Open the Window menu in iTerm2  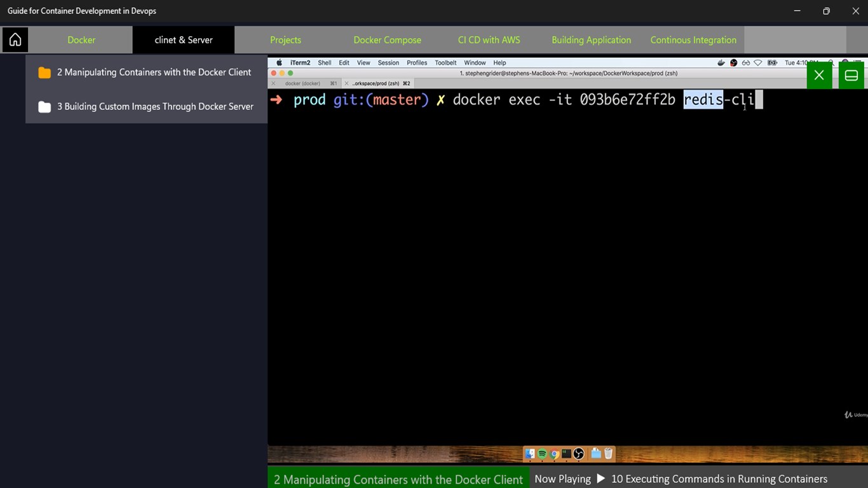pyautogui.click(x=475, y=63)
